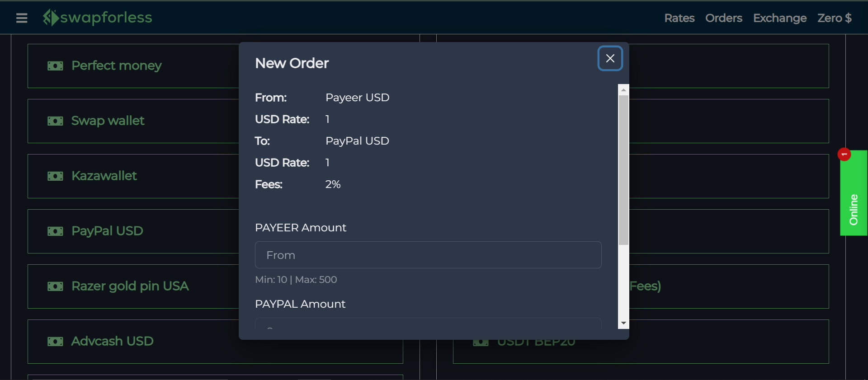Click the Razer gold pin USA icon

[x=55, y=286]
